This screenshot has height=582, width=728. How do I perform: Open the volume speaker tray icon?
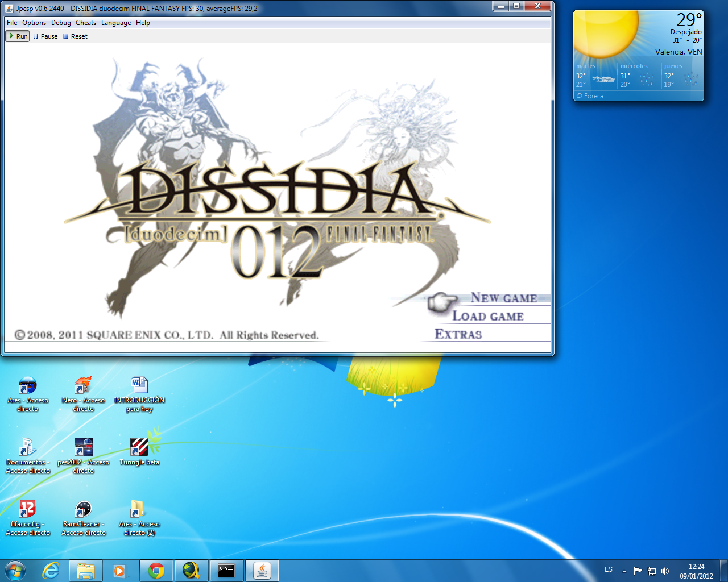pos(665,571)
